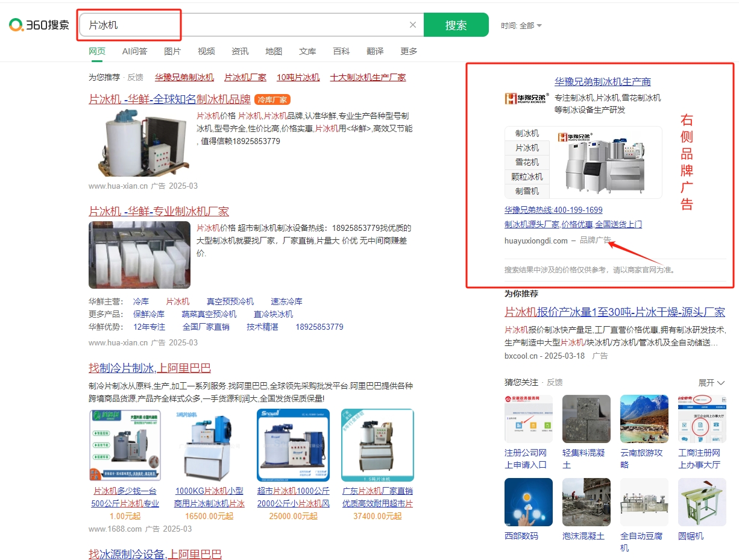Switch to the 图片 tab

(172, 51)
